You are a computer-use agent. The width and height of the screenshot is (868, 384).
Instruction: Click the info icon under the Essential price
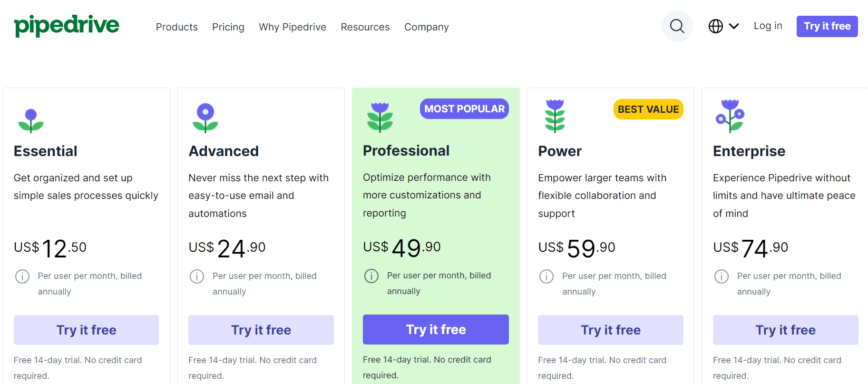pos(22,276)
